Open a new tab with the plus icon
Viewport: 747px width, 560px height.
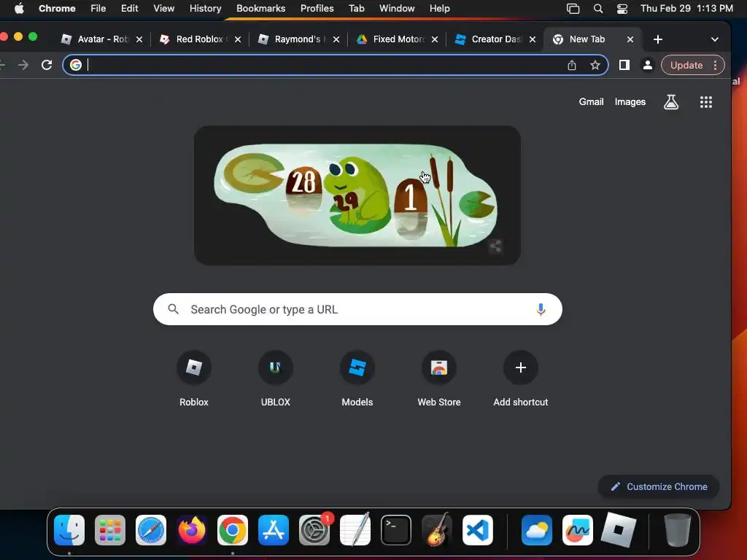tap(658, 39)
